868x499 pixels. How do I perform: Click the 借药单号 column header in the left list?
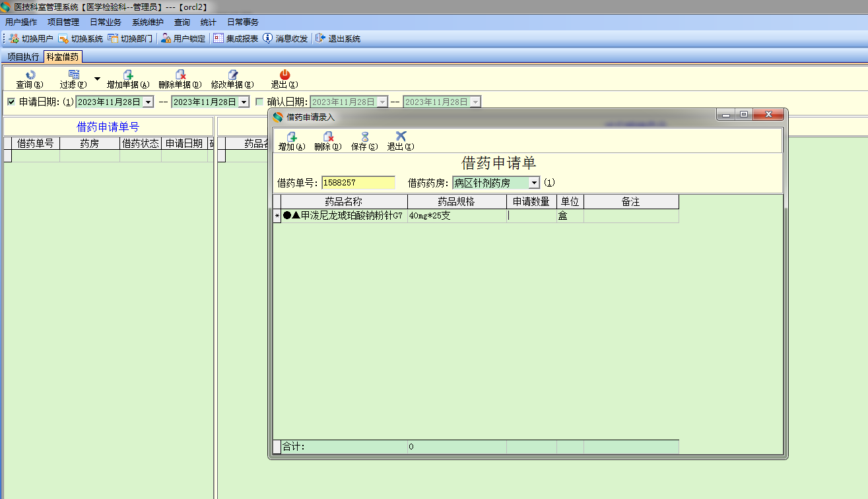click(x=36, y=143)
